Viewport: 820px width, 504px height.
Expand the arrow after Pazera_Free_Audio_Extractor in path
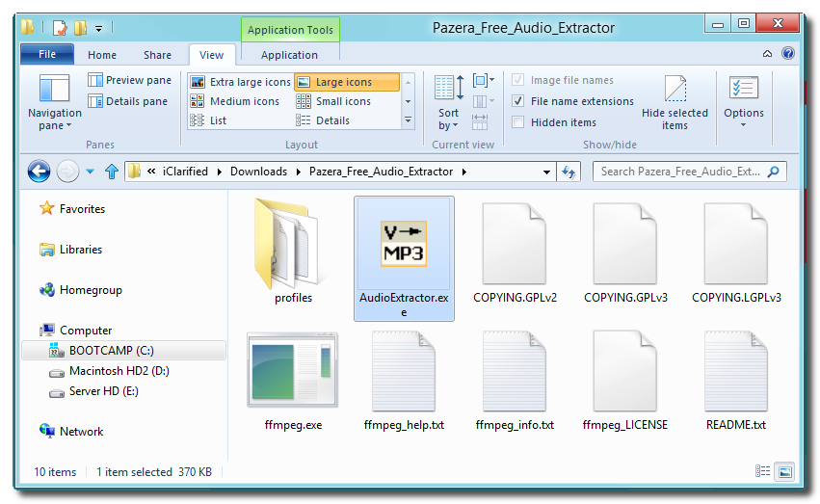463,172
